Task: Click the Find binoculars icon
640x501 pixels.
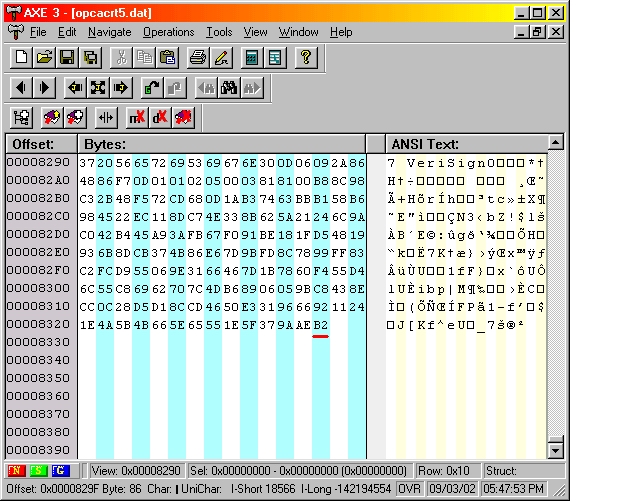Action: point(229,88)
